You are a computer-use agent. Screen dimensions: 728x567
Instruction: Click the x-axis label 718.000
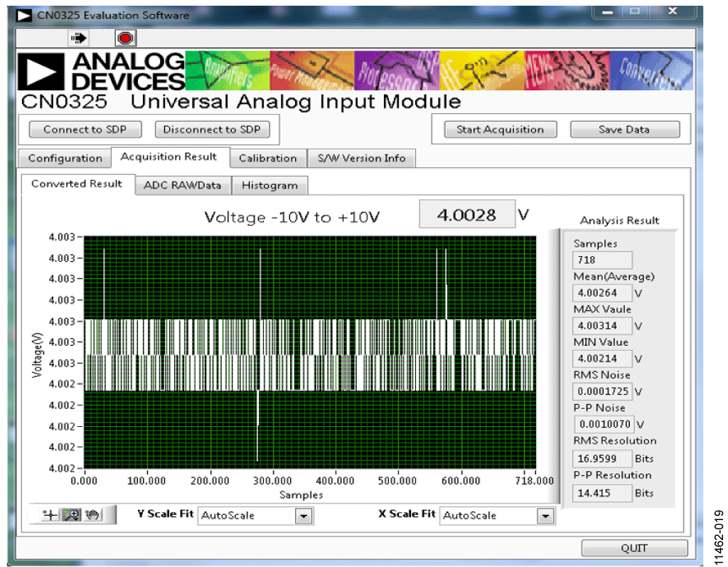(535, 481)
